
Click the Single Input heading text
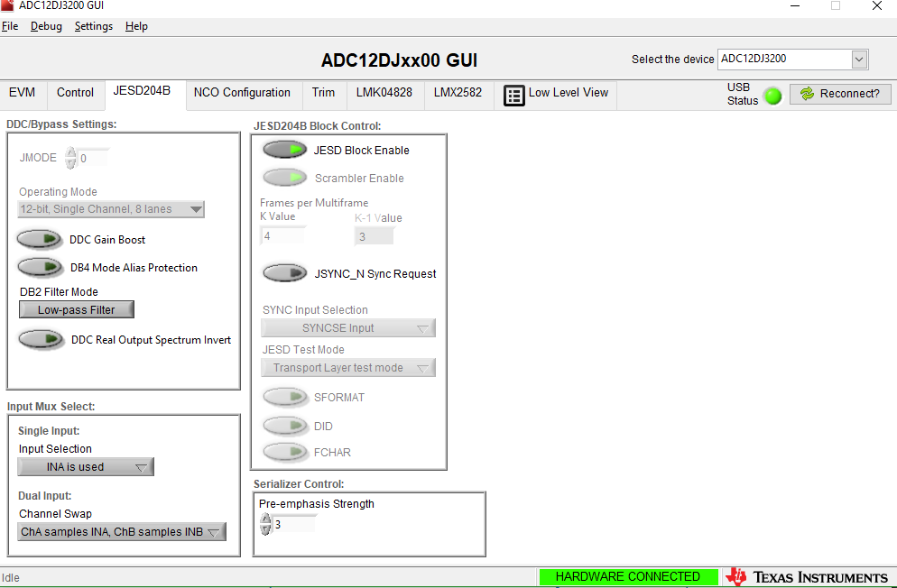pyautogui.click(x=49, y=431)
